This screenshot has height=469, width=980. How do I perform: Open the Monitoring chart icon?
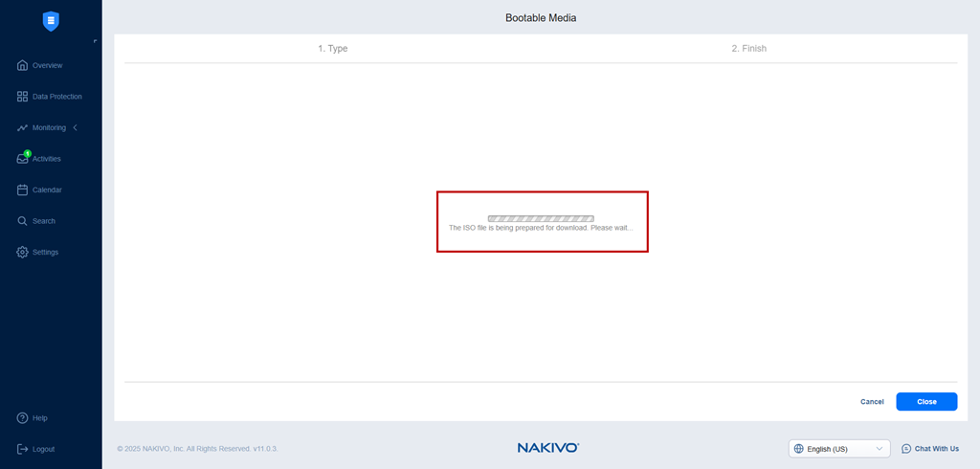coord(23,127)
